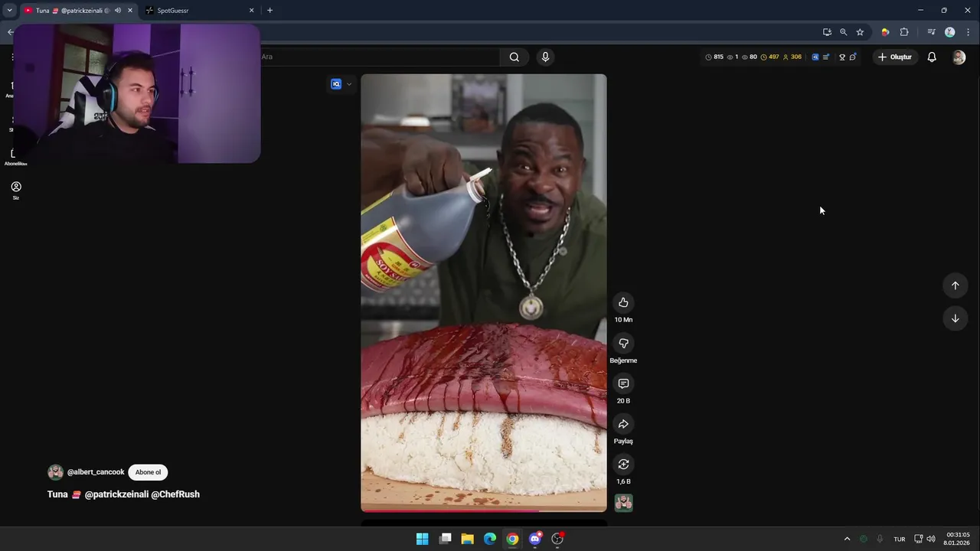This screenshot has height=551, width=980.
Task: Dislike the short with Beğenme button
Action: 623,343
